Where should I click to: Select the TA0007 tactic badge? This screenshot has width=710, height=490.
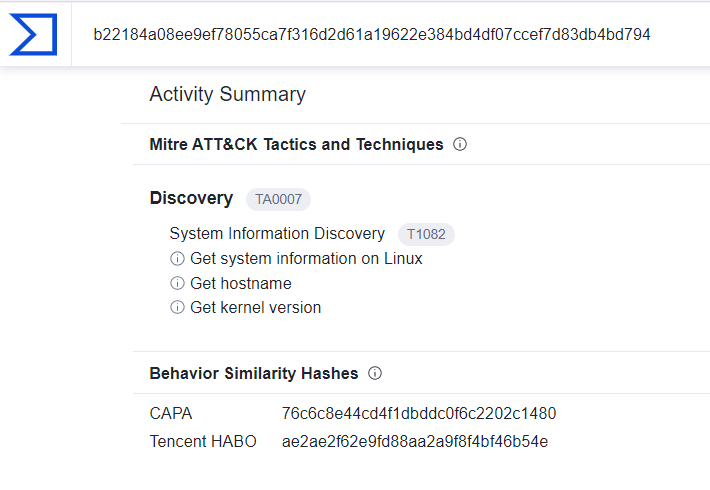pyautogui.click(x=278, y=199)
